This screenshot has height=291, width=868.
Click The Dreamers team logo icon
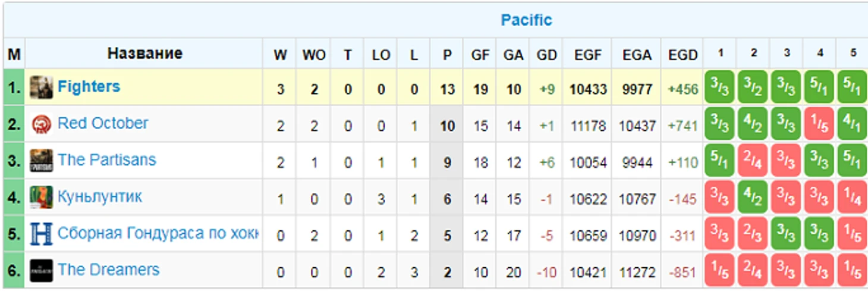pyautogui.click(x=41, y=271)
